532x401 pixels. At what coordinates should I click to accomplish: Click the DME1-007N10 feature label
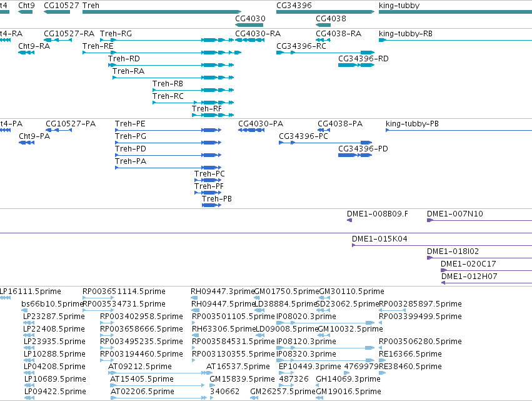tap(454, 214)
